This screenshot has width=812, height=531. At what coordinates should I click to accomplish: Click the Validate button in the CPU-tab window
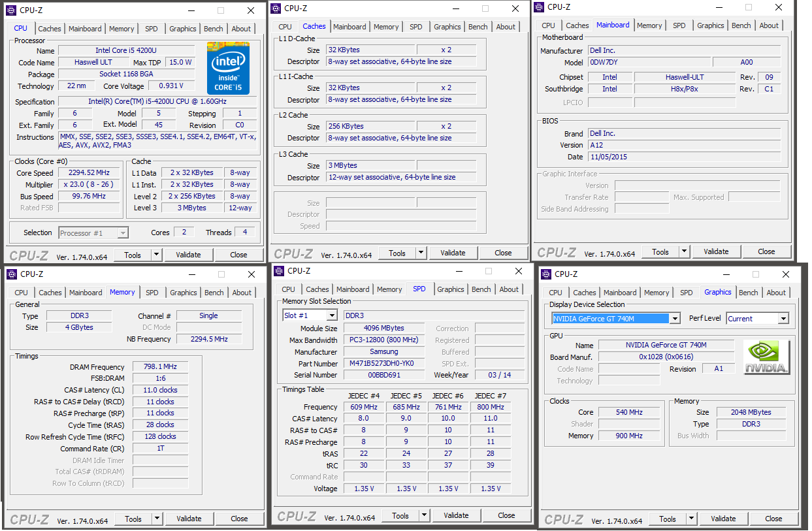pyautogui.click(x=188, y=255)
